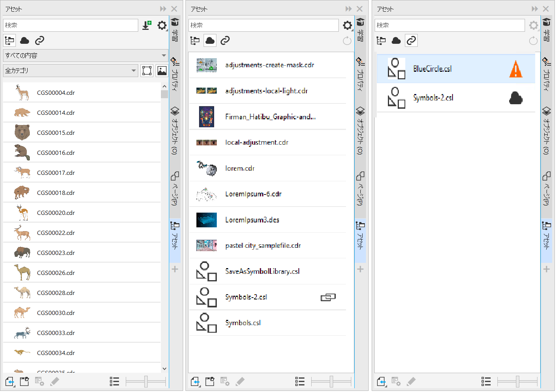Toggle the image thumbnail button beside 全カテゴリ

[x=162, y=71]
